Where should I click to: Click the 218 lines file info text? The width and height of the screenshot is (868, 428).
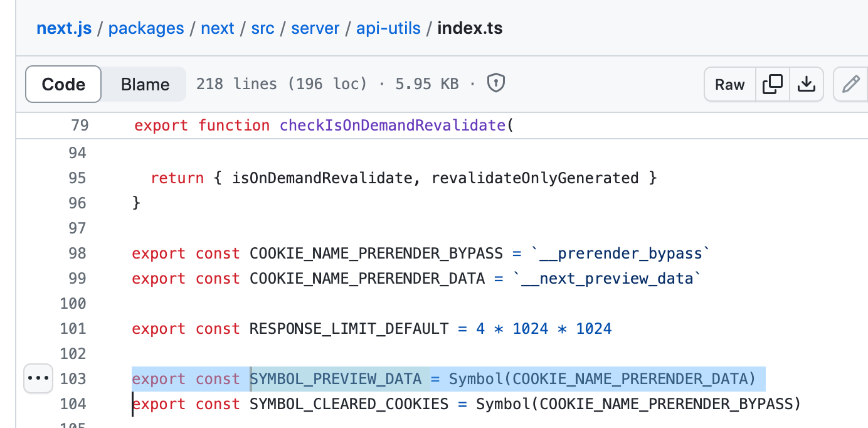[x=236, y=84]
